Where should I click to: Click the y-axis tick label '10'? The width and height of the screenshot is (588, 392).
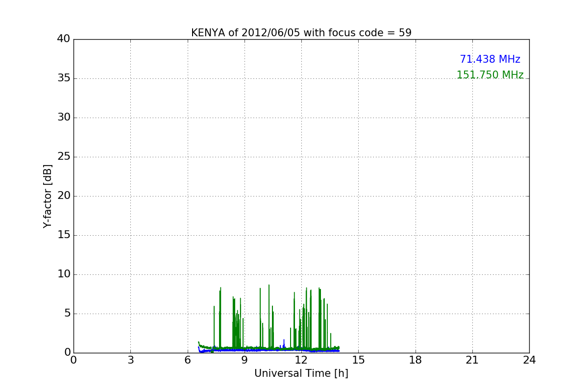(64, 274)
